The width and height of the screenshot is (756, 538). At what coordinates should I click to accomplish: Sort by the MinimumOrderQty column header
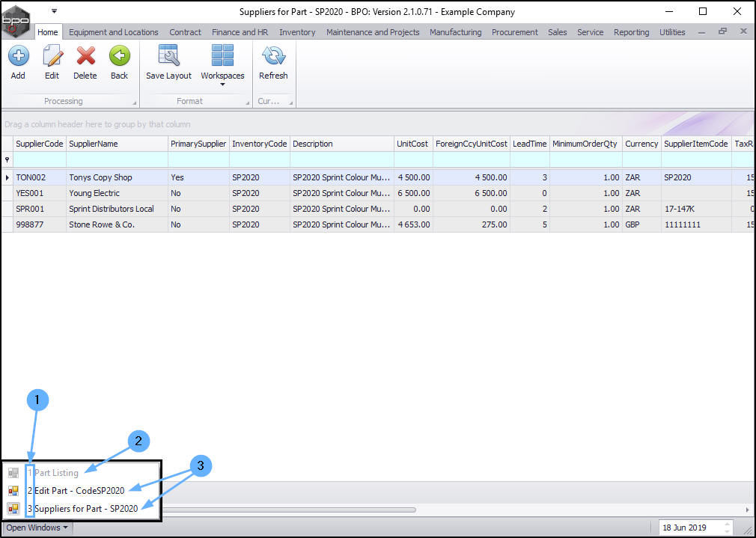586,144
